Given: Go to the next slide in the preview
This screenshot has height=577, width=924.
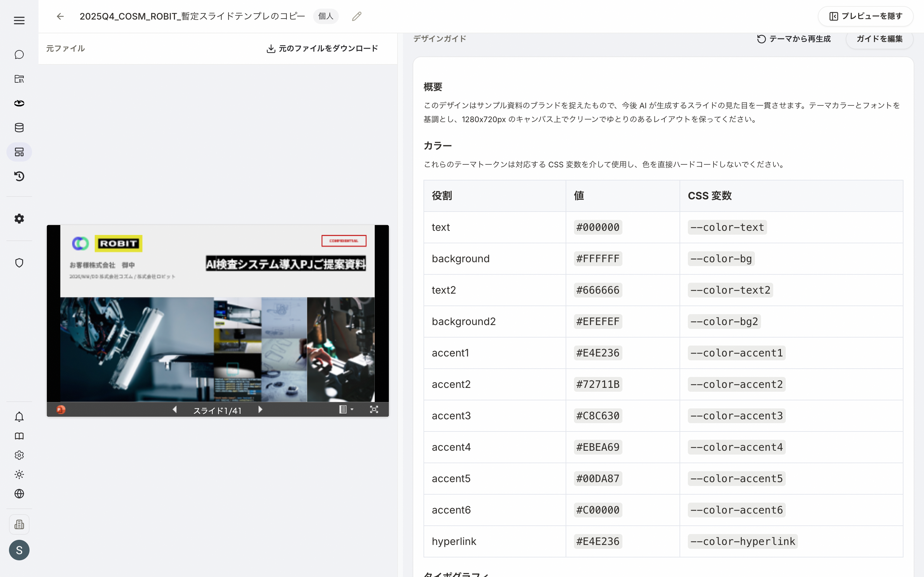Looking at the screenshot, I should tap(261, 409).
